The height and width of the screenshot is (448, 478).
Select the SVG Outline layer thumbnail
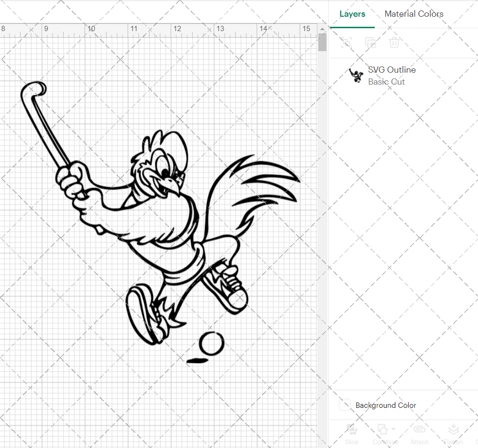click(356, 76)
